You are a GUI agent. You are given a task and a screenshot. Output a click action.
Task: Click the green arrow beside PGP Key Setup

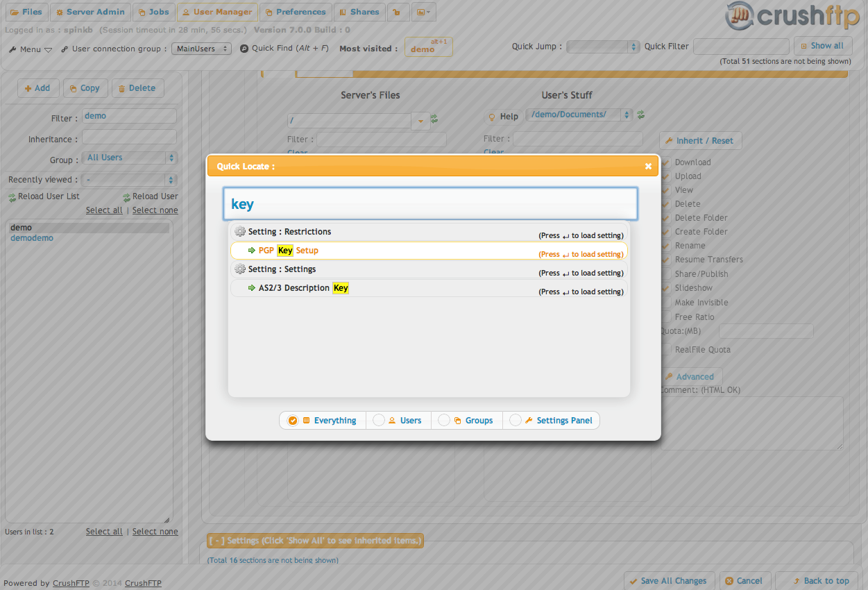(x=252, y=251)
